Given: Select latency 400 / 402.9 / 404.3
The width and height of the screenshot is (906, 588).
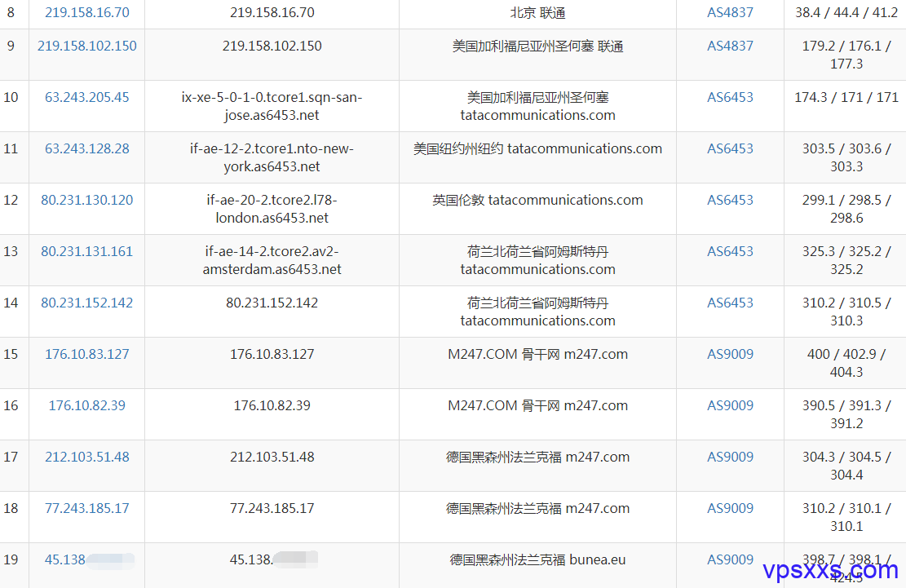Looking at the screenshot, I should click(x=846, y=363).
